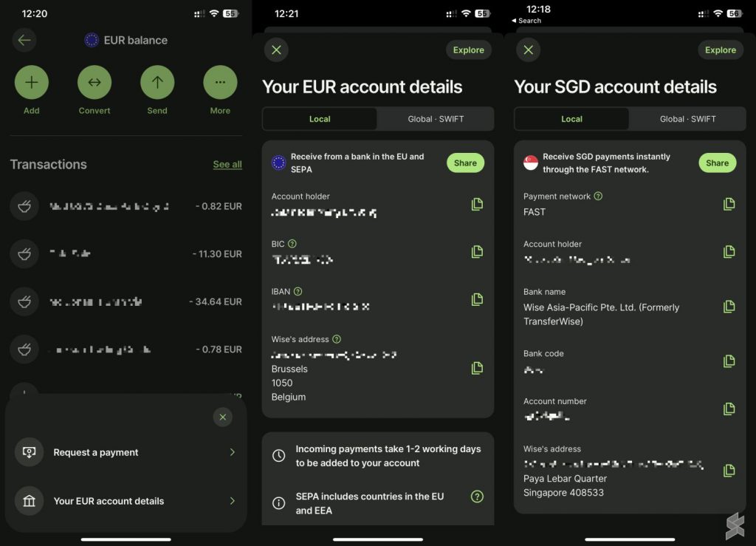Image resolution: width=756 pixels, height=546 pixels.
Task: Copy the EUR IBAN
Action: pyautogui.click(x=477, y=299)
